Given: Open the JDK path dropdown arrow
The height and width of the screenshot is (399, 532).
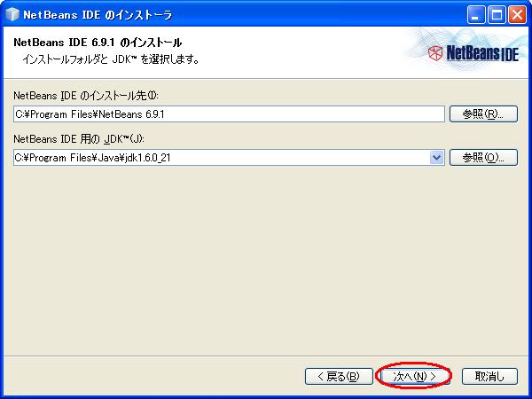Looking at the screenshot, I should [436, 158].
